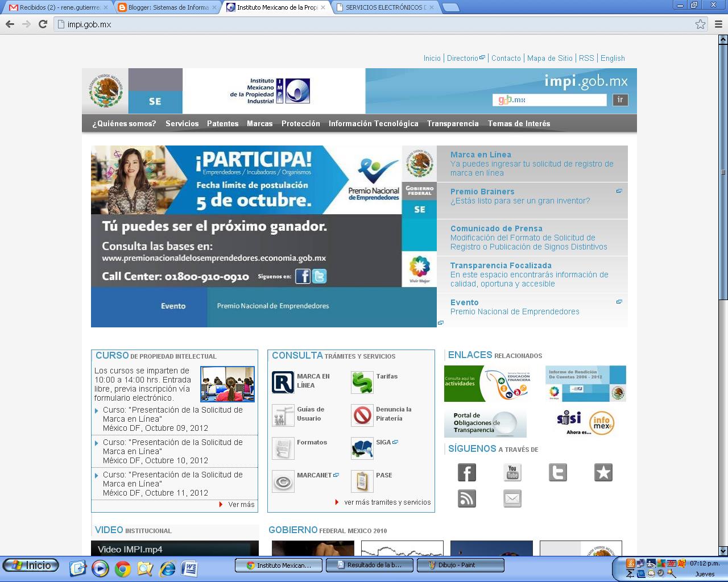728x582 pixels.
Task: Open the Mapa de Sitio link
Action: tap(550, 58)
